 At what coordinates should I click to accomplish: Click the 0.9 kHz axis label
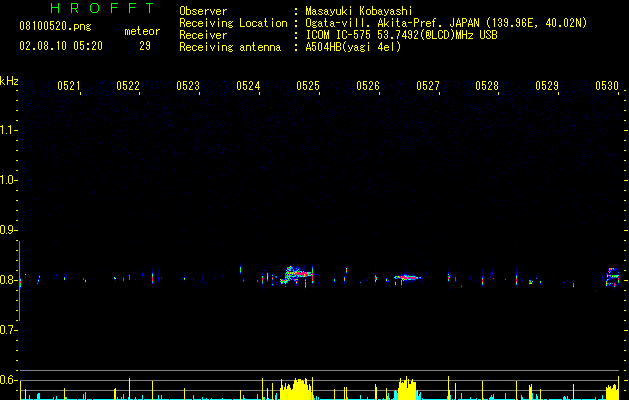coord(8,230)
